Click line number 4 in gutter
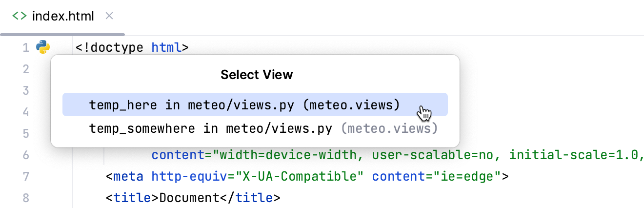644x208 pixels. pyautogui.click(x=26, y=112)
